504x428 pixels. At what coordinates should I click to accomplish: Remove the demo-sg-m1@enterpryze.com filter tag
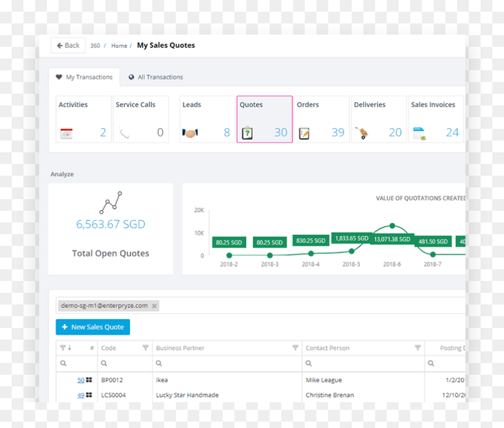(x=154, y=306)
